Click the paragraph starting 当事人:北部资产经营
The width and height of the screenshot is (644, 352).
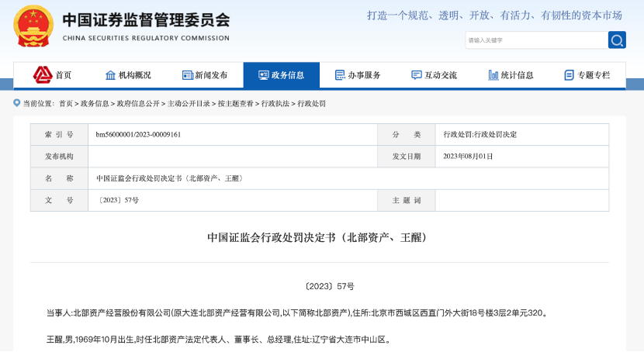tap(298, 313)
